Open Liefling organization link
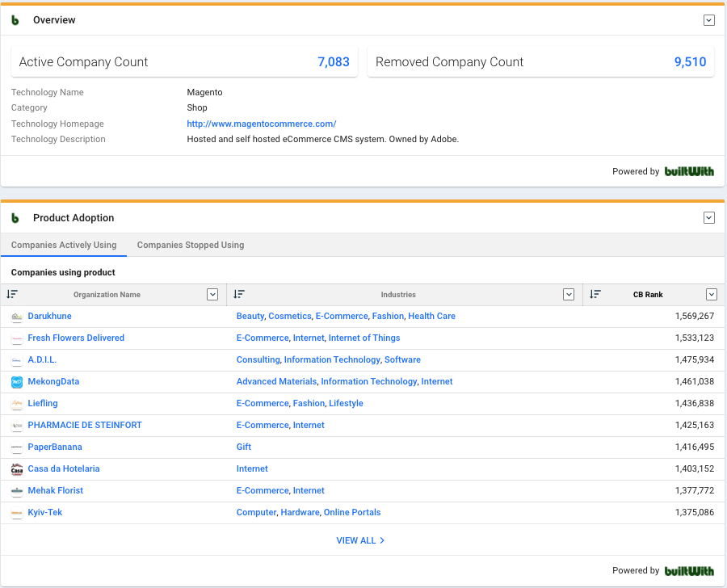The width and height of the screenshot is (727, 588). 43,403
